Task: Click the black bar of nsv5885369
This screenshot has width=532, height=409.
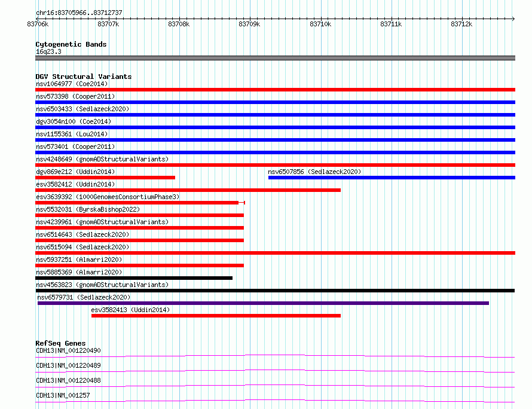Action: point(134,278)
